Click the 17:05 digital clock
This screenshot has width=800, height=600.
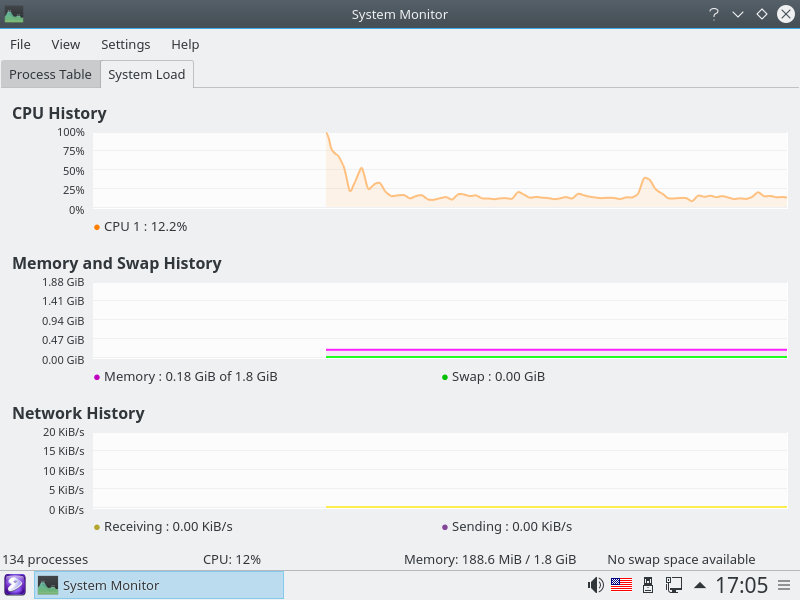click(741, 585)
